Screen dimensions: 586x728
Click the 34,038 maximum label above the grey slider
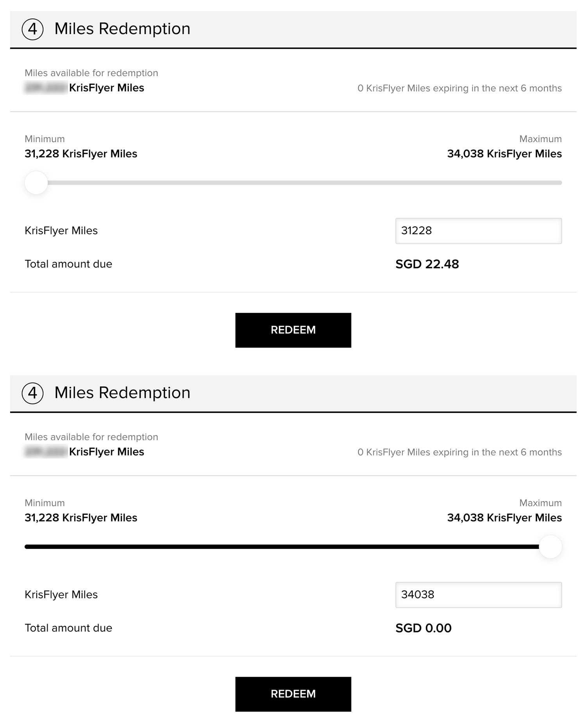click(504, 154)
